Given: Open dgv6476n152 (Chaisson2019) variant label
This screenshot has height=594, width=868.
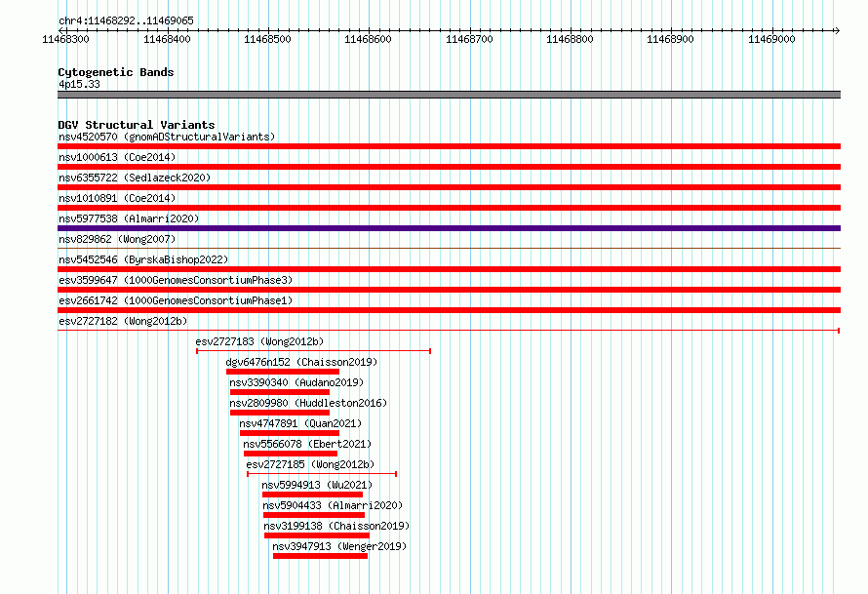Looking at the screenshot, I should (x=301, y=362).
